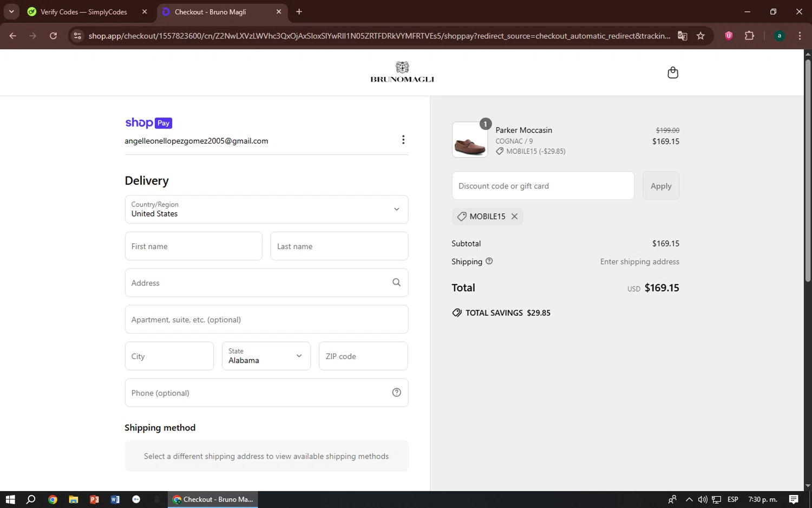Remove the MOBILE15 discount code

[515, 216]
